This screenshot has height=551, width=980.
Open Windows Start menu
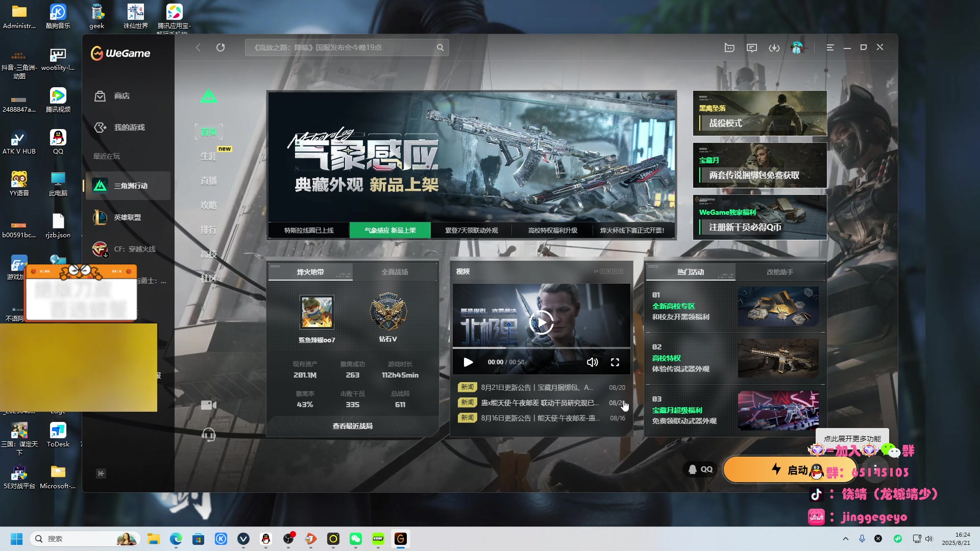[16, 539]
